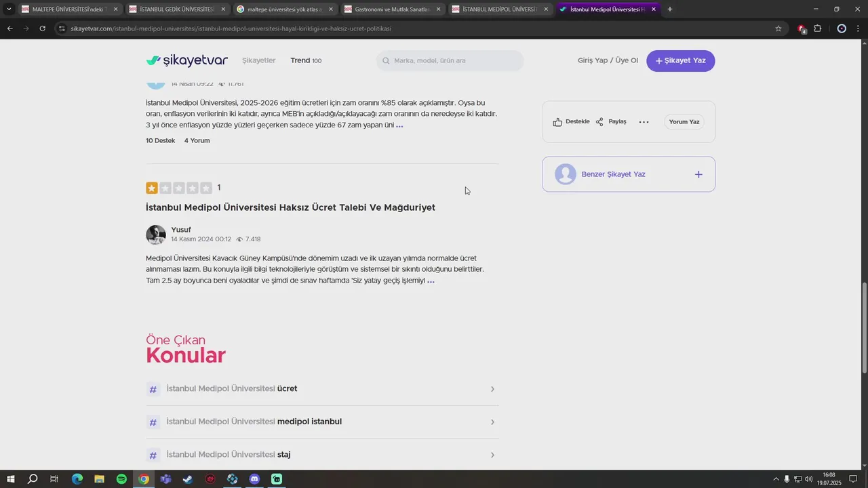Click the search magnifier icon in the search box

[387, 61]
